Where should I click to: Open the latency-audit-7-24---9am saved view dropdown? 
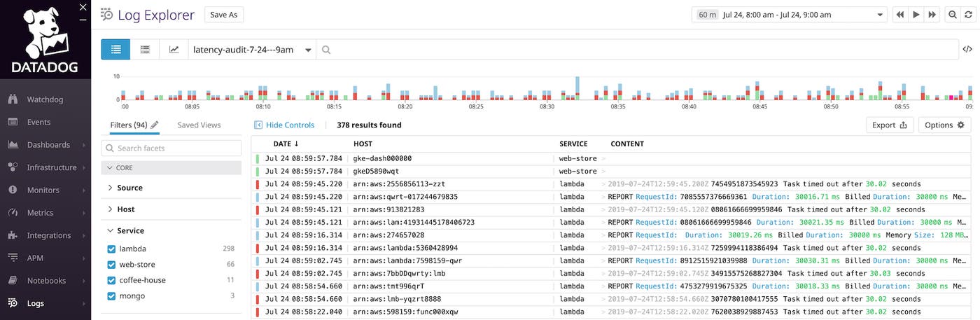pyautogui.click(x=251, y=50)
